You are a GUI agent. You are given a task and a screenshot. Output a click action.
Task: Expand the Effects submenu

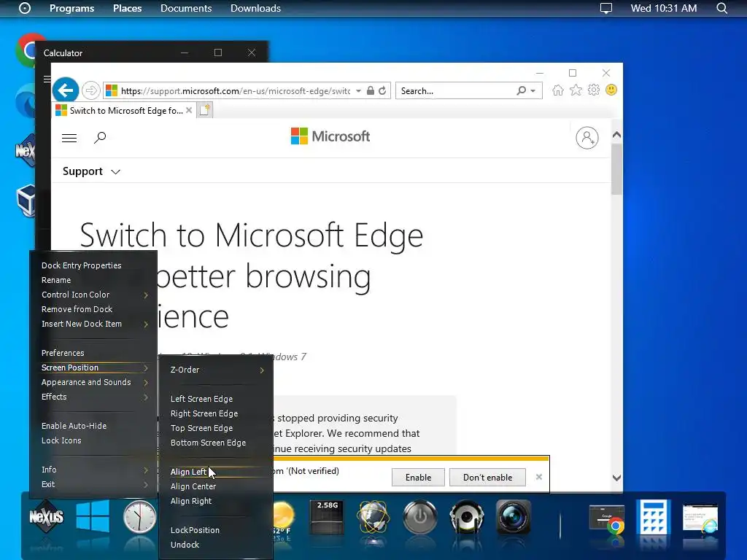pyautogui.click(x=94, y=397)
